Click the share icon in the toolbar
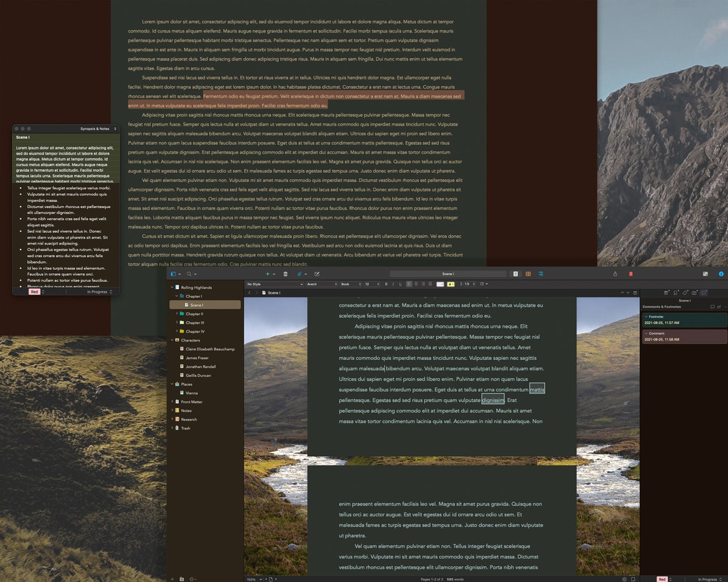This screenshot has width=728, height=582. click(616, 274)
